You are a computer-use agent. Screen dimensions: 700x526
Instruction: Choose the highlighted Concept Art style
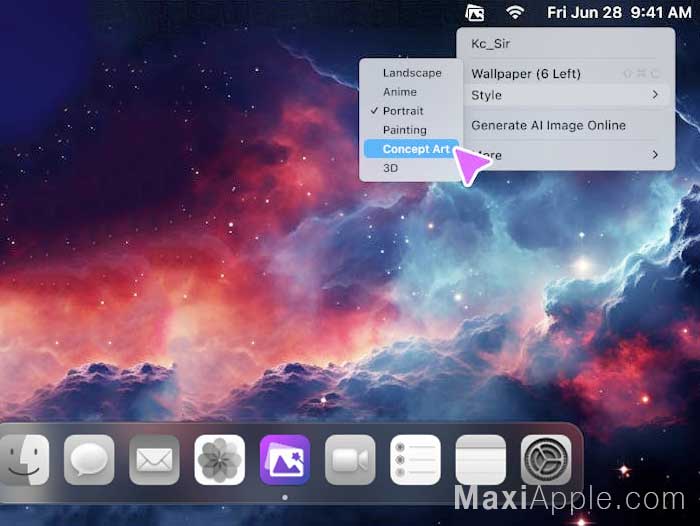coord(411,149)
